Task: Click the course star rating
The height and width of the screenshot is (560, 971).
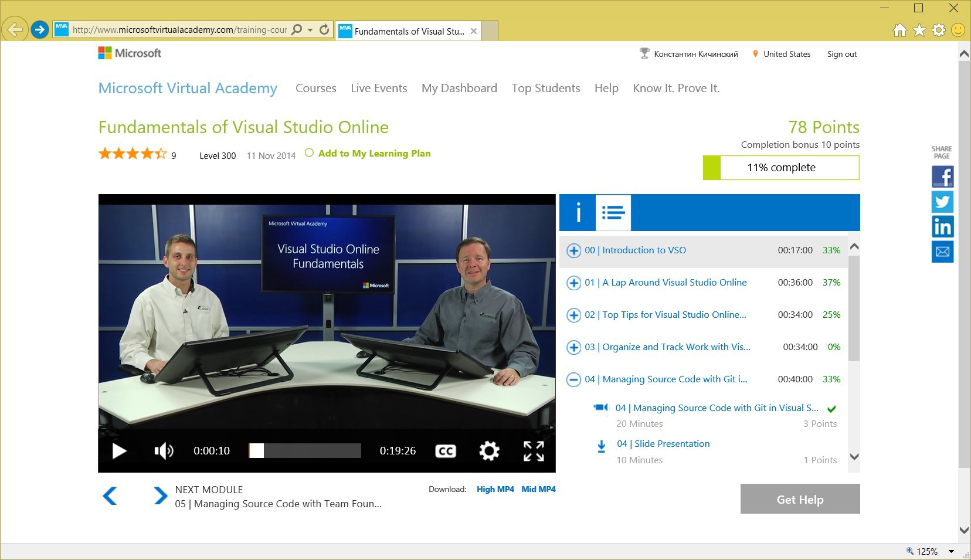Action: click(x=133, y=154)
